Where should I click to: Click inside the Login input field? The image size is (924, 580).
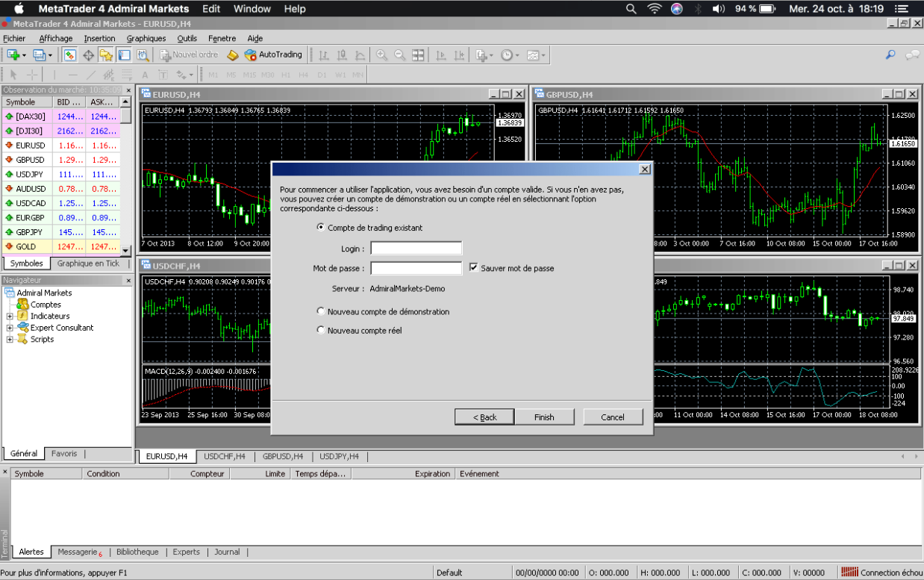click(416, 248)
